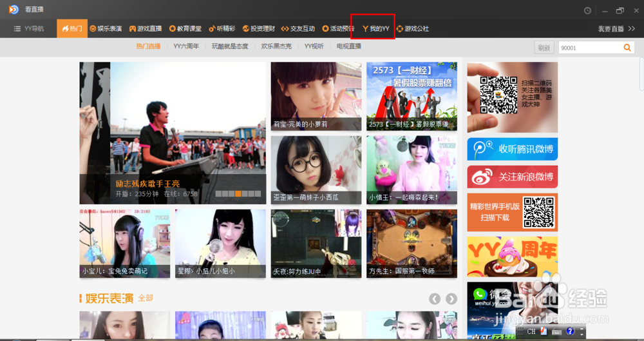Open the 天夜:努力练JU中 game stream
Screen dimensions: 644x341
(x=316, y=244)
